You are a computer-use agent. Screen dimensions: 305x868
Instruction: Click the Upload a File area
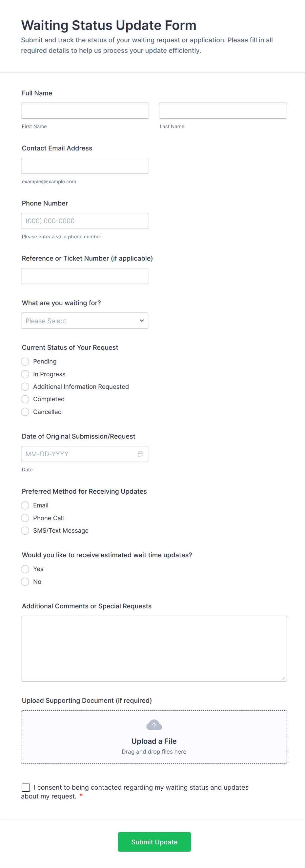click(x=154, y=737)
